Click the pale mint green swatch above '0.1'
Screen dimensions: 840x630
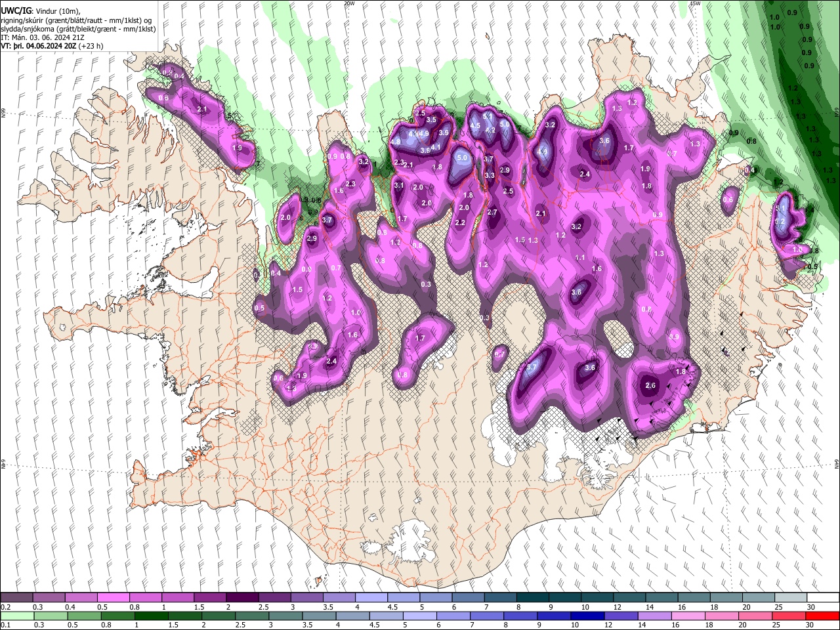16,616
